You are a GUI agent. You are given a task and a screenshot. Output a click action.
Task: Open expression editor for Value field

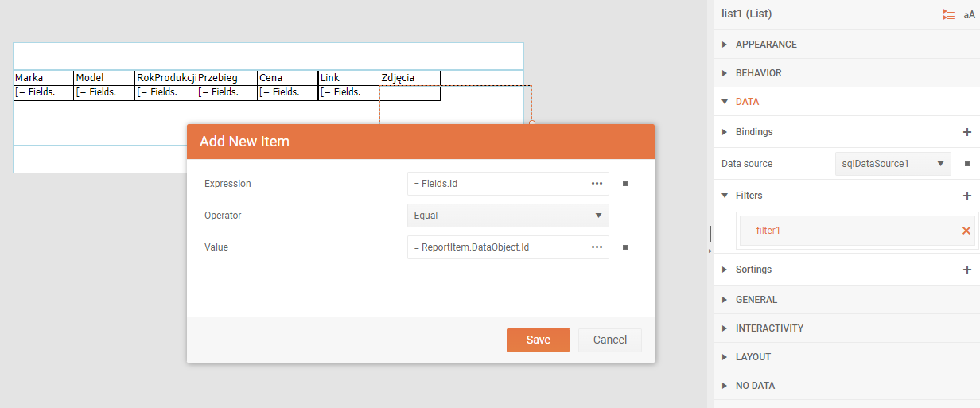[x=597, y=247]
